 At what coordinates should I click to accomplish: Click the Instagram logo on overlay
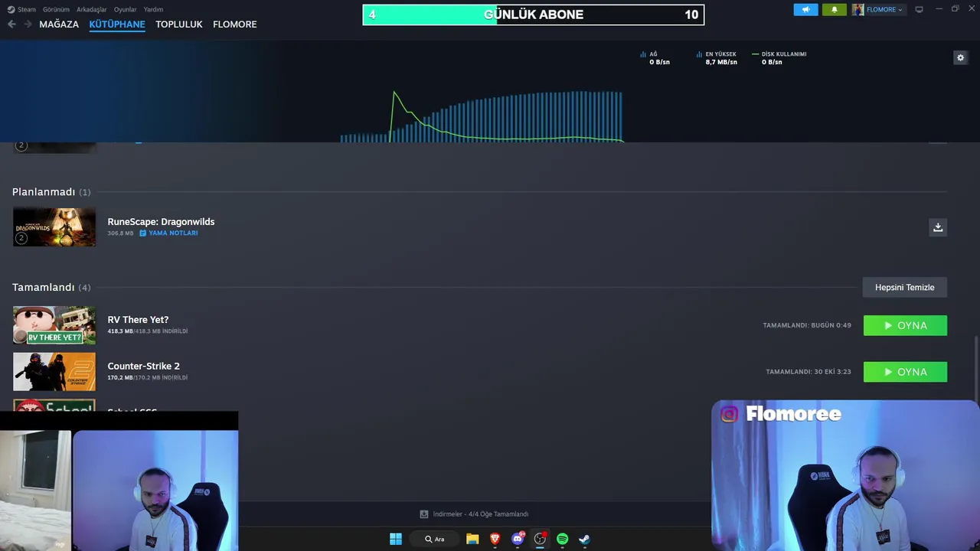click(x=729, y=414)
